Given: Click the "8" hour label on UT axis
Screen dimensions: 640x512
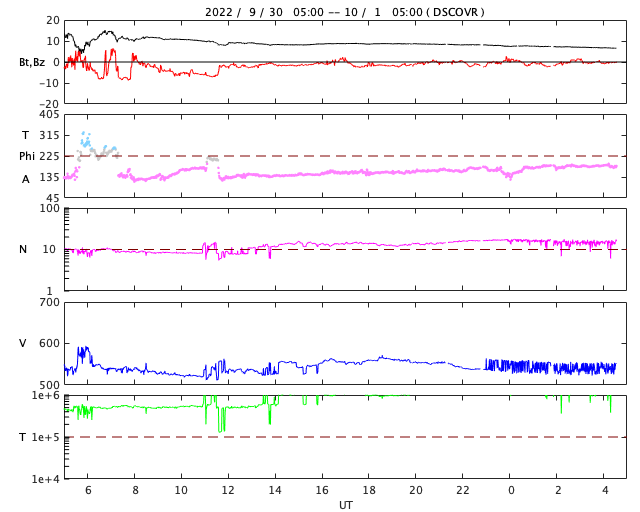Looking at the screenshot, I should coord(135,490).
